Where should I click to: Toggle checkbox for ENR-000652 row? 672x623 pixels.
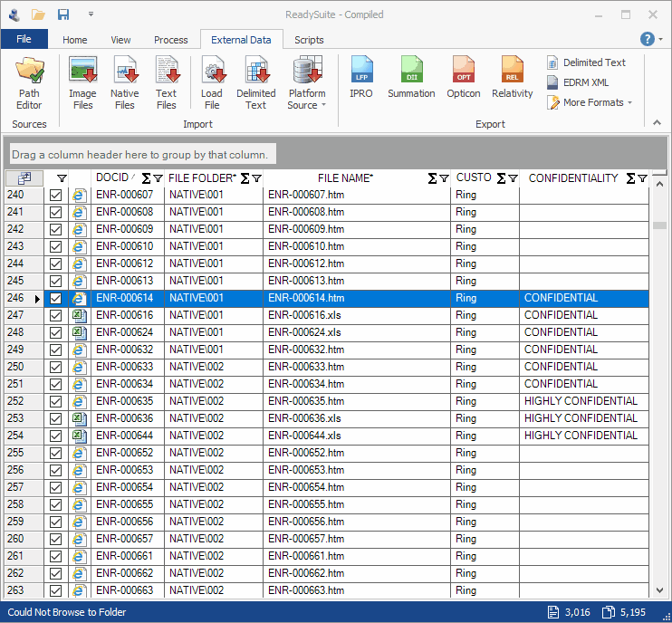pos(56,453)
